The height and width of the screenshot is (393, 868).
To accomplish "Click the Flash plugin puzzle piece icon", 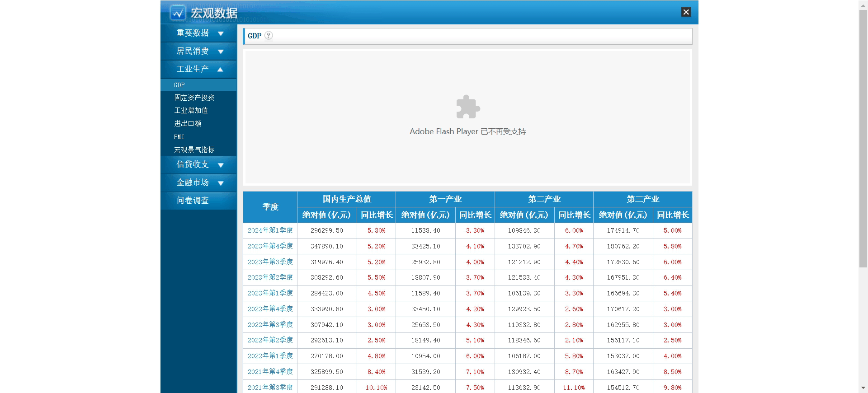I will pos(468,107).
